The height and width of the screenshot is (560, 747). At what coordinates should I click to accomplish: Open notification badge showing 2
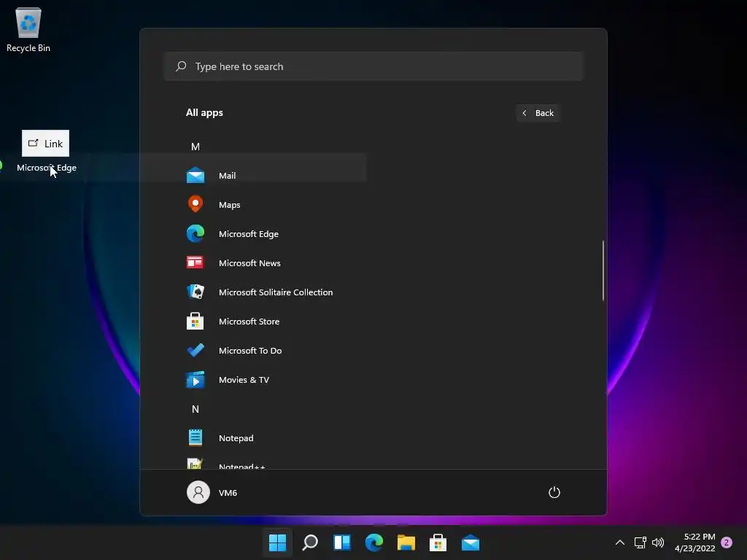[x=727, y=542]
